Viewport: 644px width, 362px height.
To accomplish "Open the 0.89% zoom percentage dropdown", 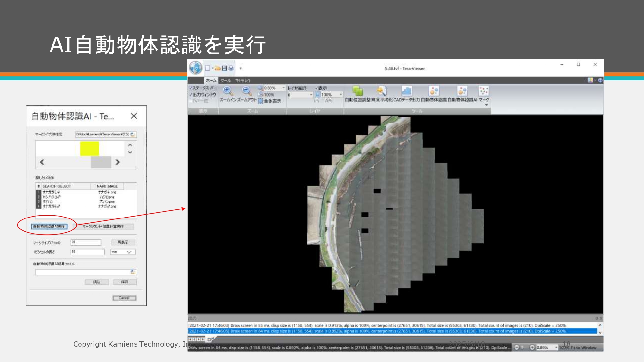I will click(x=284, y=88).
